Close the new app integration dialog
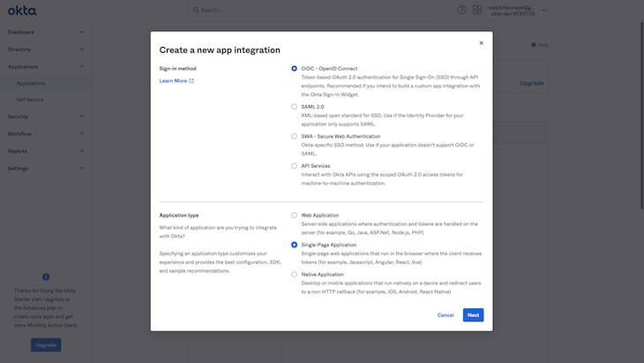 (x=481, y=42)
